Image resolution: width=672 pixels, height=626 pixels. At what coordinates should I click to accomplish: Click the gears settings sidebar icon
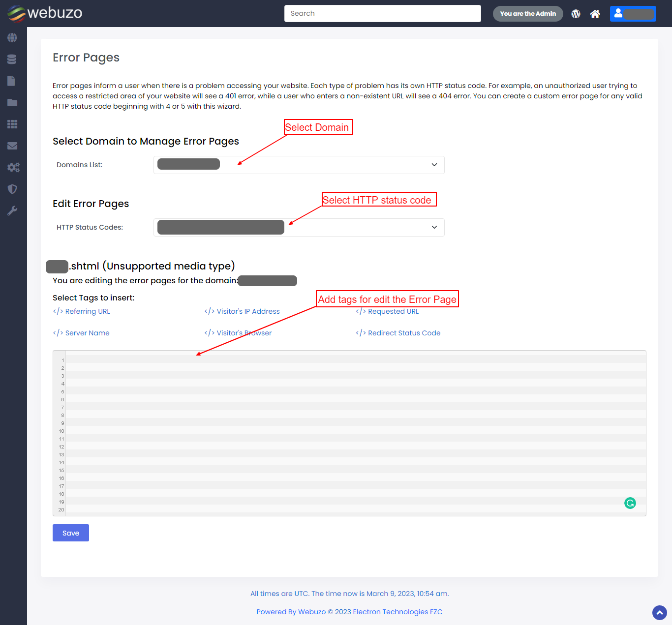pyautogui.click(x=13, y=168)
